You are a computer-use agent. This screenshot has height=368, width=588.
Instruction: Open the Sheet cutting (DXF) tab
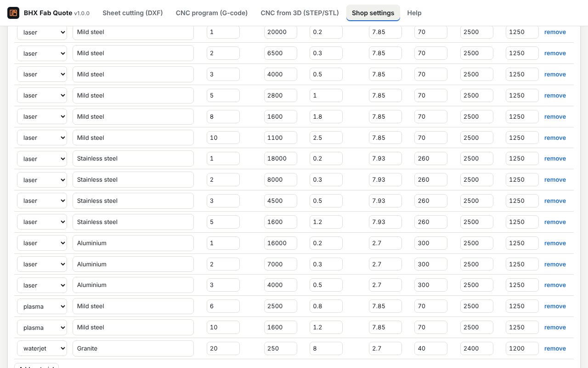[x=133, y=13]
